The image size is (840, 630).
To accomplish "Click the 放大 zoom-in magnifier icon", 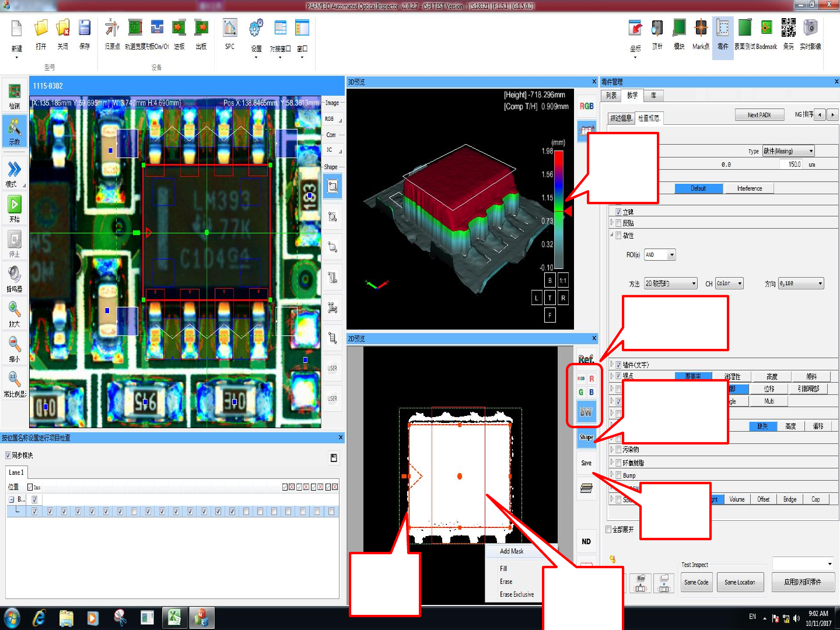I will click(x=15, y=310).
